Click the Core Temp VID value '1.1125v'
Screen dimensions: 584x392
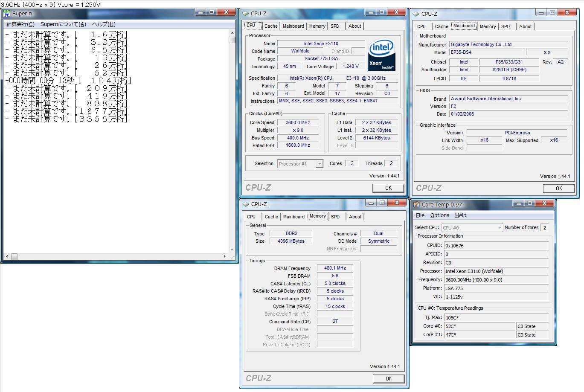point(497,297)
